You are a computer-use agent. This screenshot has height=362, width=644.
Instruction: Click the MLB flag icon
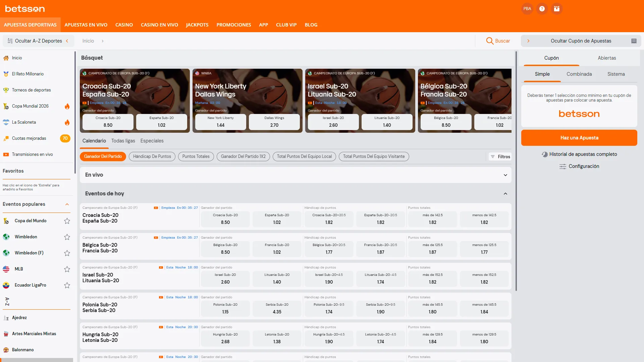pyautogui.click(x=6, y=269)
